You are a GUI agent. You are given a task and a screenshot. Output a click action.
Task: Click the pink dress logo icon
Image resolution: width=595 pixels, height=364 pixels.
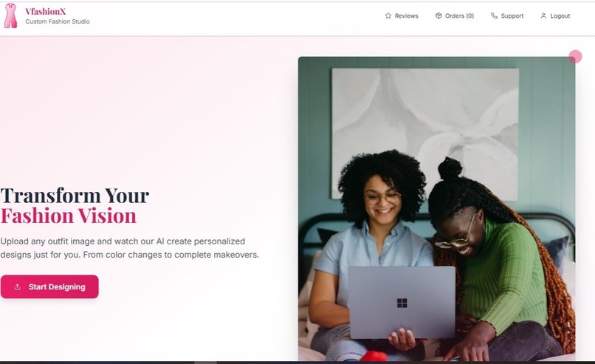tap(10, 16)
